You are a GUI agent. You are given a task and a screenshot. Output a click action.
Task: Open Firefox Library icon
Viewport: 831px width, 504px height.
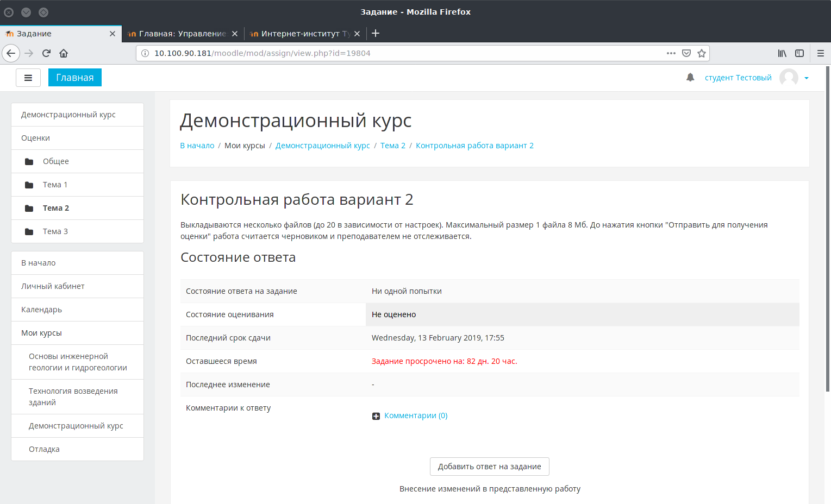(782, 53)
